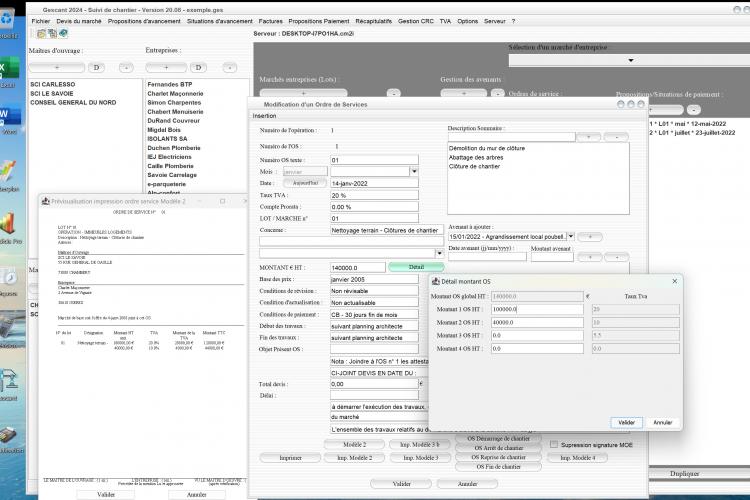Click the Imprimer button
The image size is (750, 500).
tap(290, 458)
